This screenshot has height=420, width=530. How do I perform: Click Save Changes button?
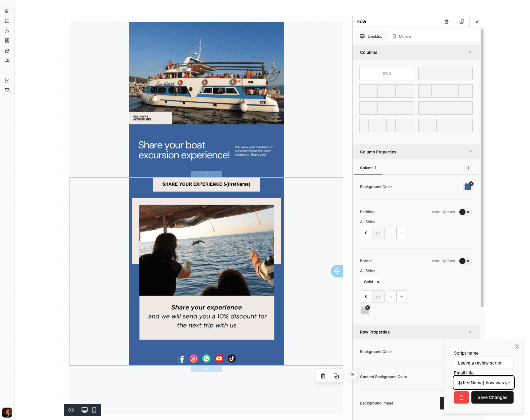point(492,397)
